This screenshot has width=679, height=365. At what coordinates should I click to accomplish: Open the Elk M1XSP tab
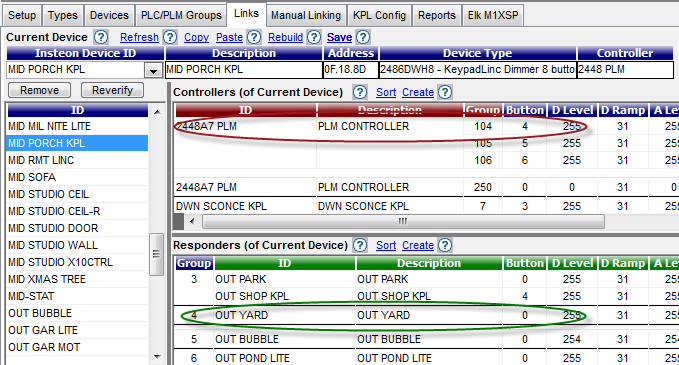493,16
